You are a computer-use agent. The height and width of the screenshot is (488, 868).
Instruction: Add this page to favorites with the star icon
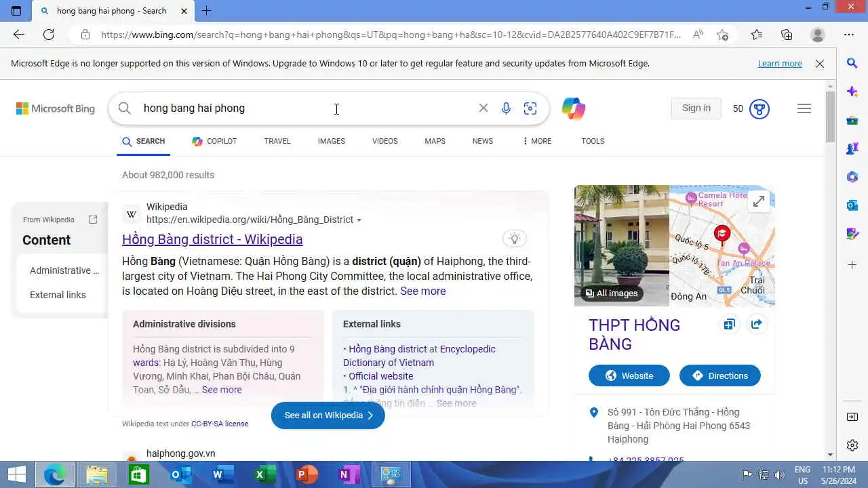[x=723, y=35]
